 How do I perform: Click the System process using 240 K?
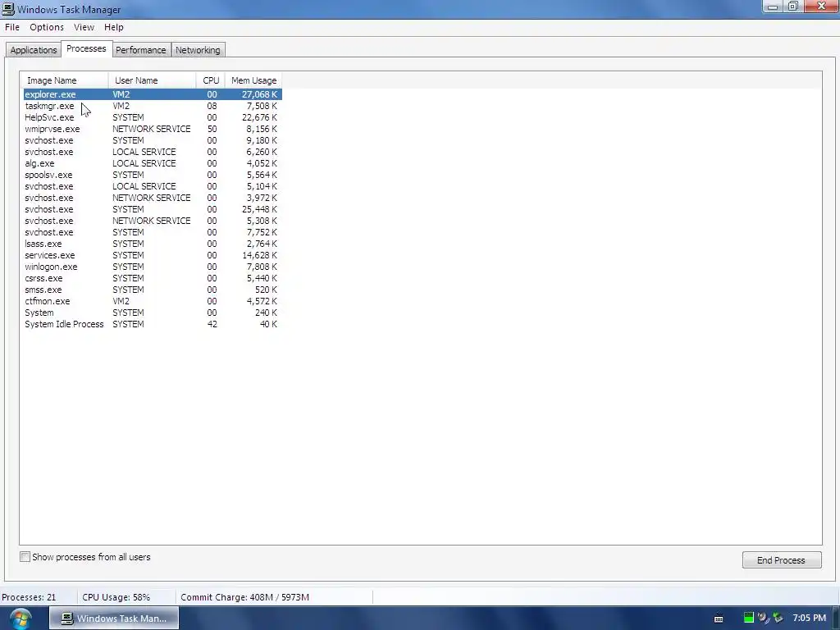(153, 313)
